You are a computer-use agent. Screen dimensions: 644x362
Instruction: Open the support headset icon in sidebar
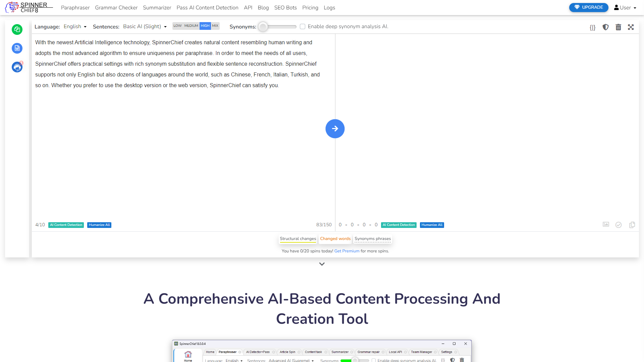tap(17, 67)
